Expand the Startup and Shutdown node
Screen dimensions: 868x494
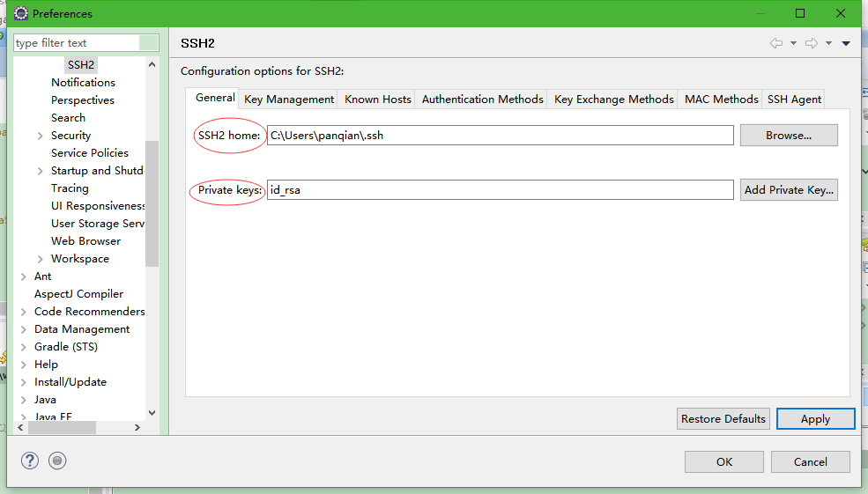pyautogui.click(x=41, y=171)
